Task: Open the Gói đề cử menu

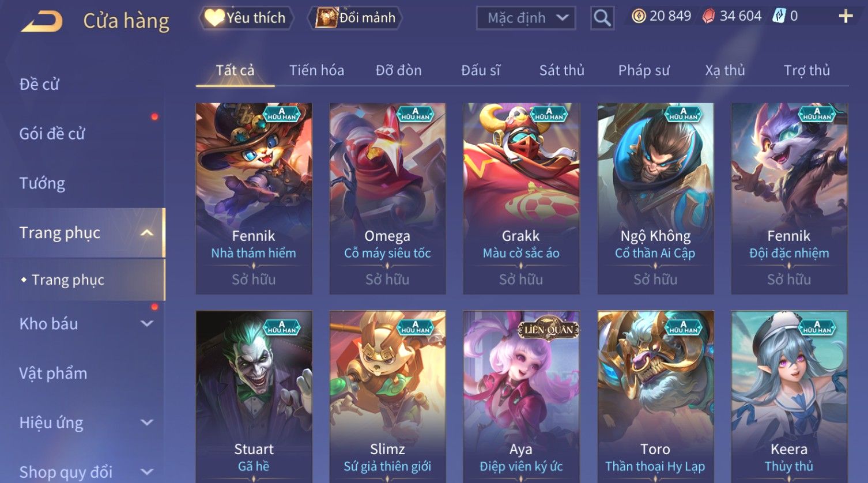Action: tap(52, 134)
